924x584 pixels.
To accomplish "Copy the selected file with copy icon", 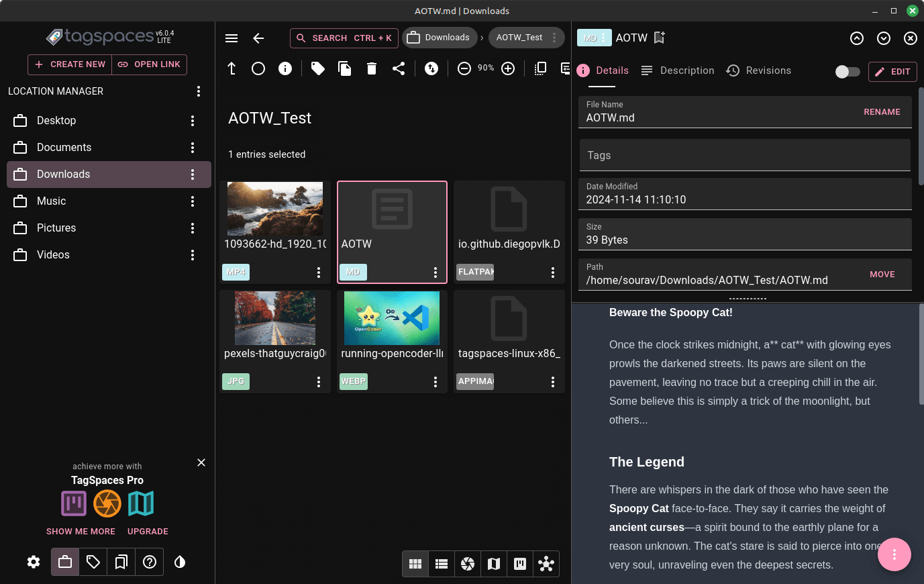I will [345, 68].
